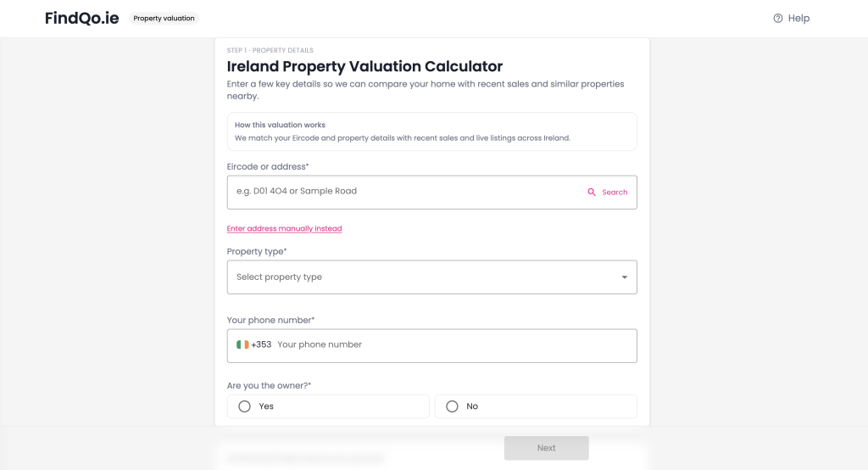Open the Property valuation header tag

pos(164,19)
